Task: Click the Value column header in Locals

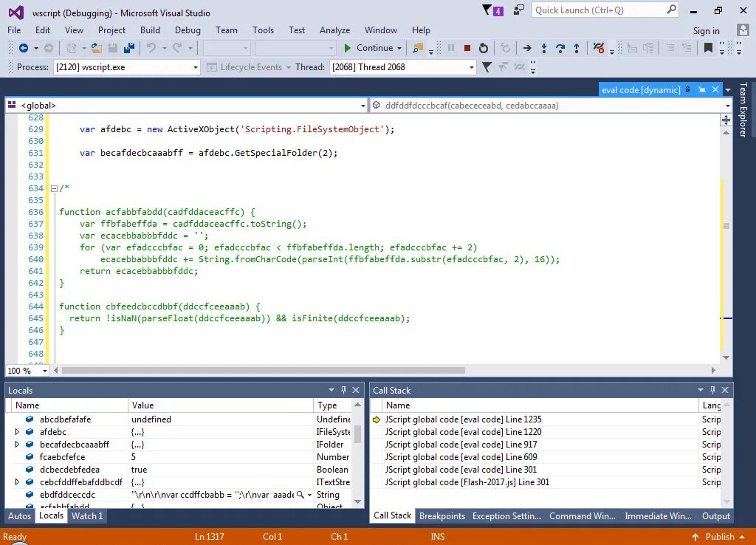Action: pyautogui.click(x=220, y=405)
